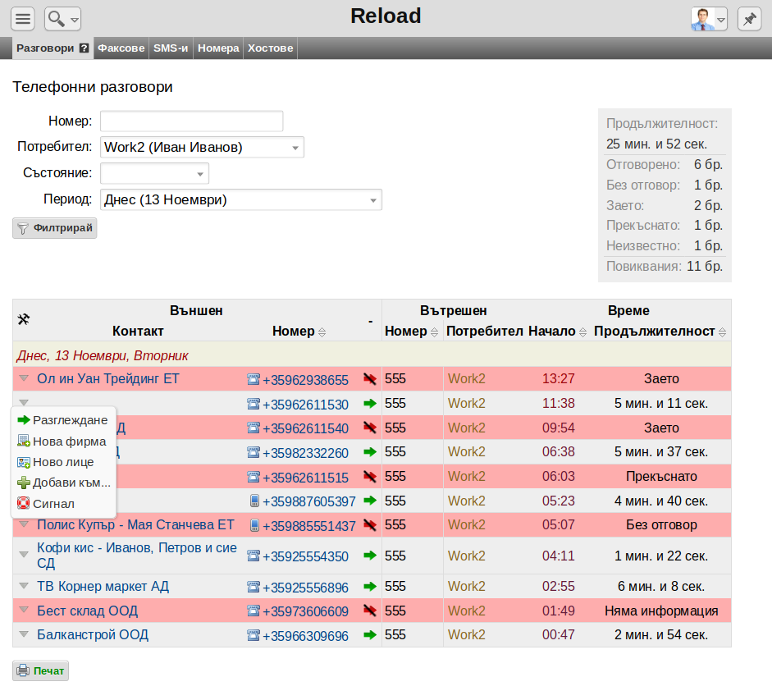Click mobile icon beside +359887605397
The image size is (772, 700).
point(254,501)
